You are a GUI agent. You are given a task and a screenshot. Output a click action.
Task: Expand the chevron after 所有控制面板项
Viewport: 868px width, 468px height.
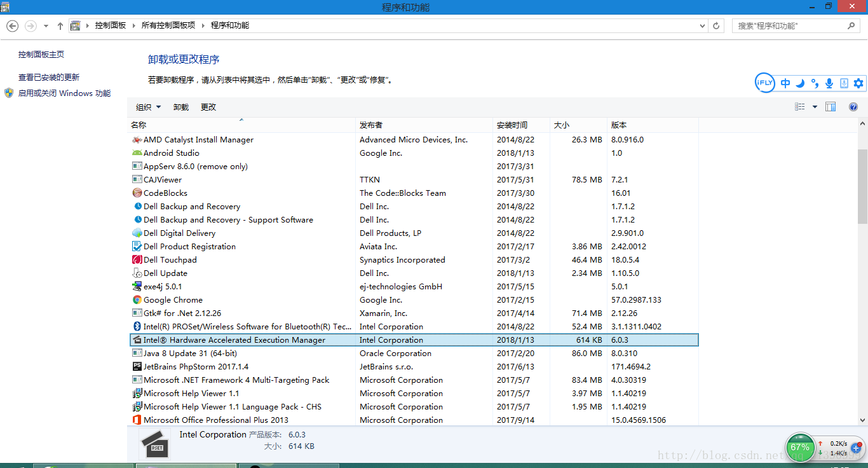click(203, 26)
